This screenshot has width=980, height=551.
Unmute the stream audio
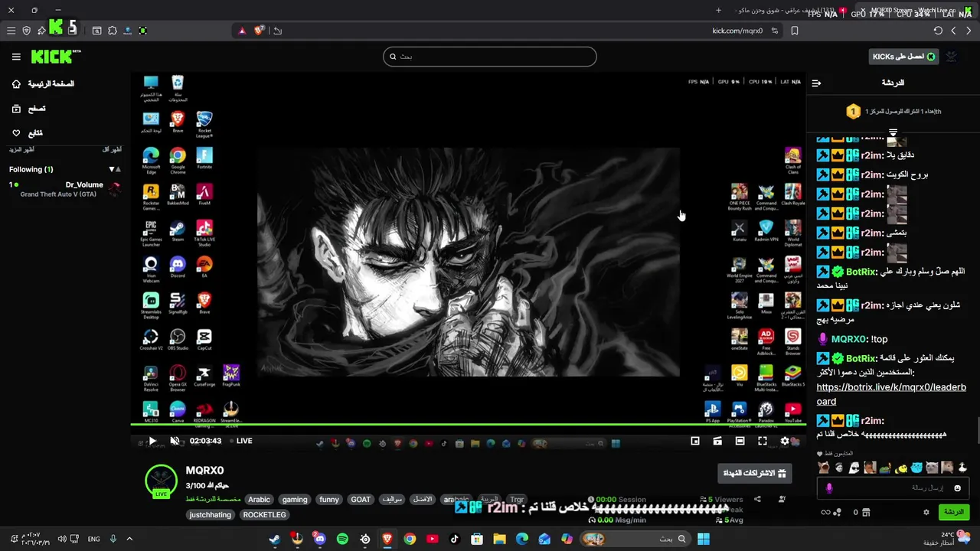(x=175, y=441)
